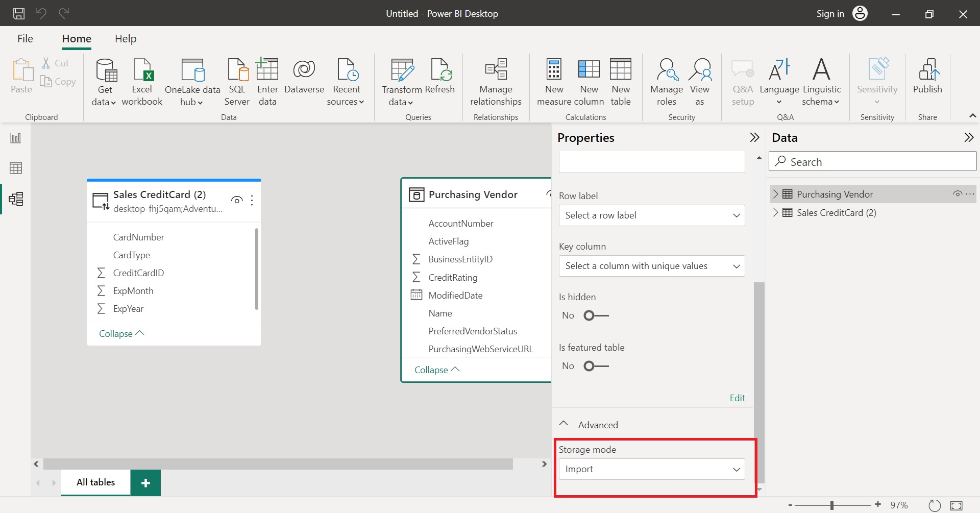Open Manage roles security dialog
The image size is (980, 513).
pyautogui.click(x=667, y=82)
